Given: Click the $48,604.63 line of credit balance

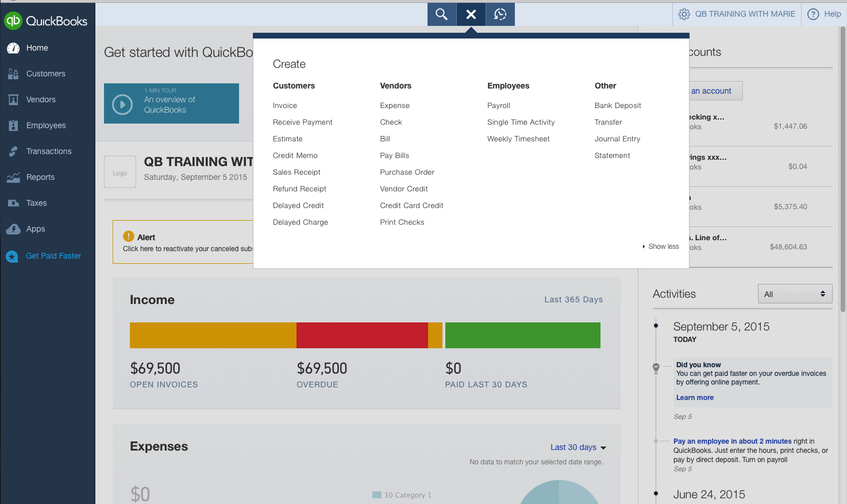Looking at the screenshot, I should [788, 247].
